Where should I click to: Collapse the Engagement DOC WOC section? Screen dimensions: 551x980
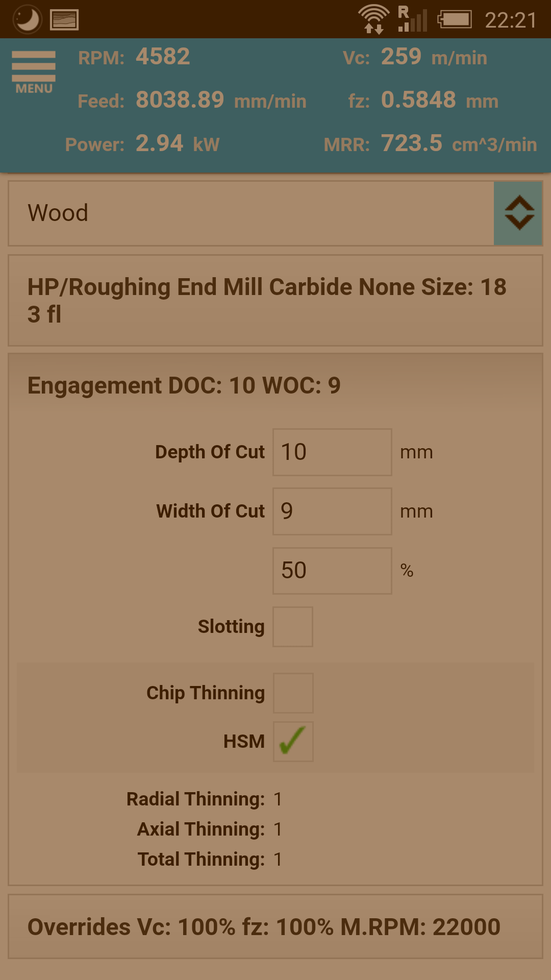click(x=275, y=385)
